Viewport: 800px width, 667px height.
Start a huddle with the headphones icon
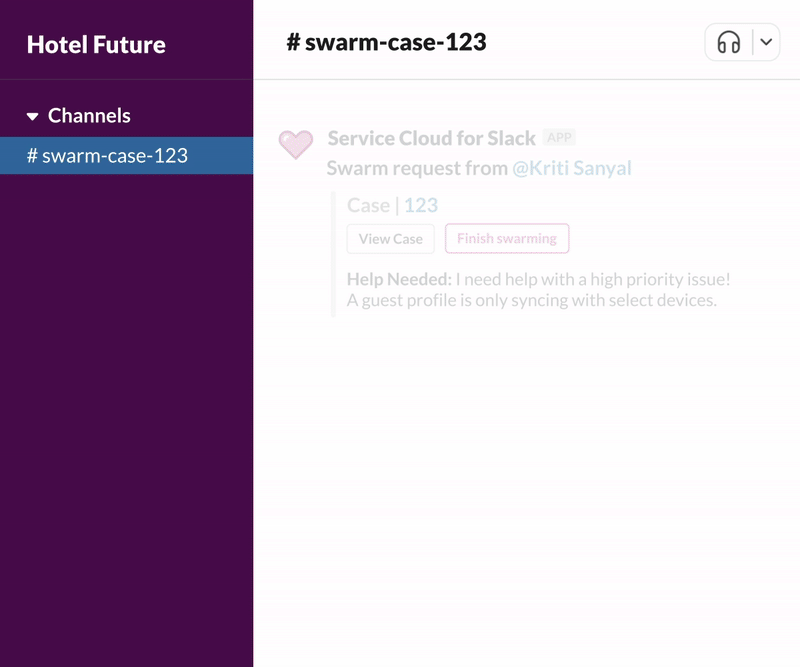point(729,43)
